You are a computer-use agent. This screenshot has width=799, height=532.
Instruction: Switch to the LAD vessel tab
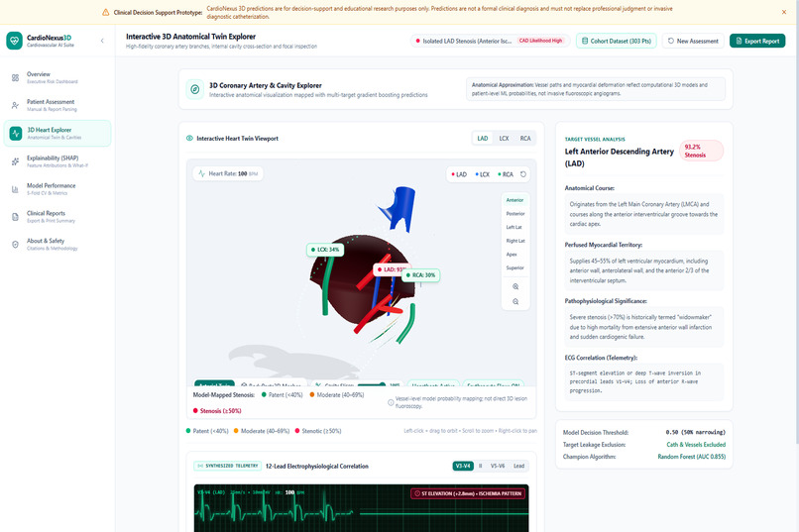tap(483, 139)
